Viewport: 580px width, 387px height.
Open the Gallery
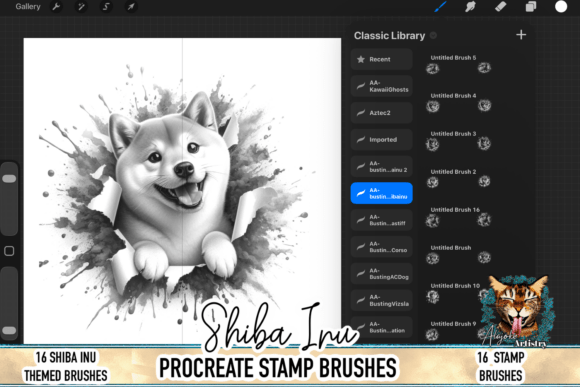(28, 7)
